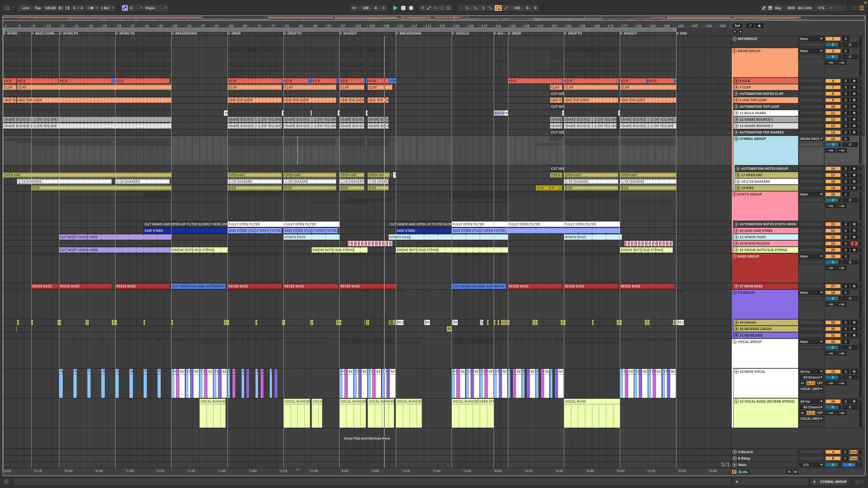Collapse the SYNTH GROUP track
Viewport: 868px width, 488px height.
tap(735, 195)
